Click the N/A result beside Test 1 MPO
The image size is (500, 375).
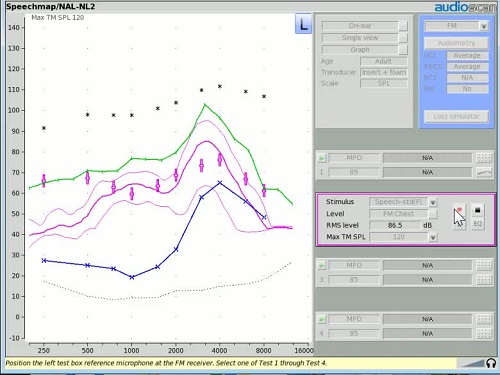coord(428,158)
